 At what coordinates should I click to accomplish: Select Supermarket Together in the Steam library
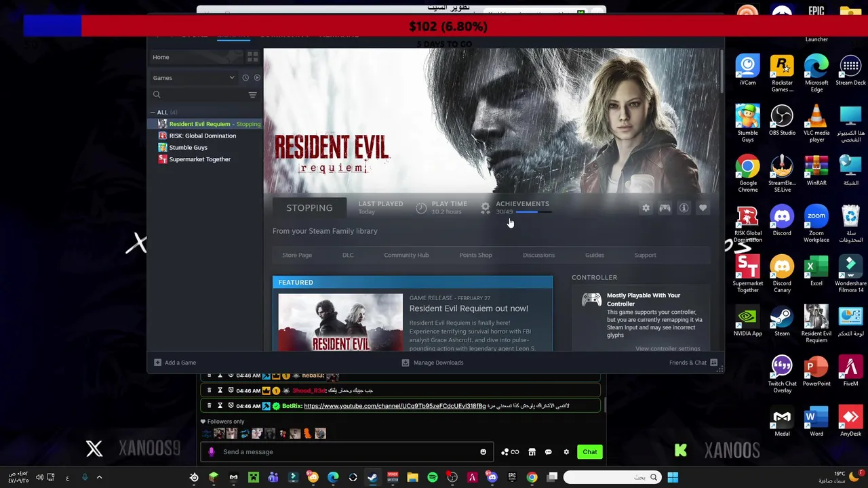point(205,159)
